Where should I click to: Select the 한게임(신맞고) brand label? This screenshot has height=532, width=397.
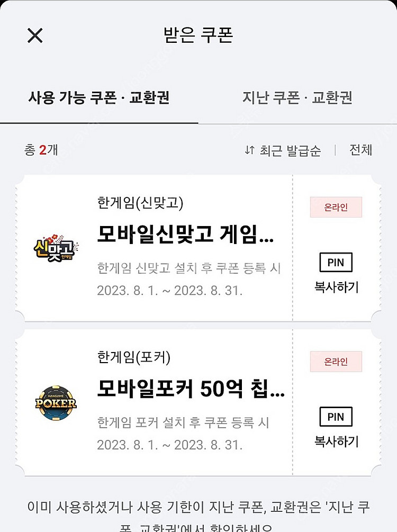click(x=140, y=203)
